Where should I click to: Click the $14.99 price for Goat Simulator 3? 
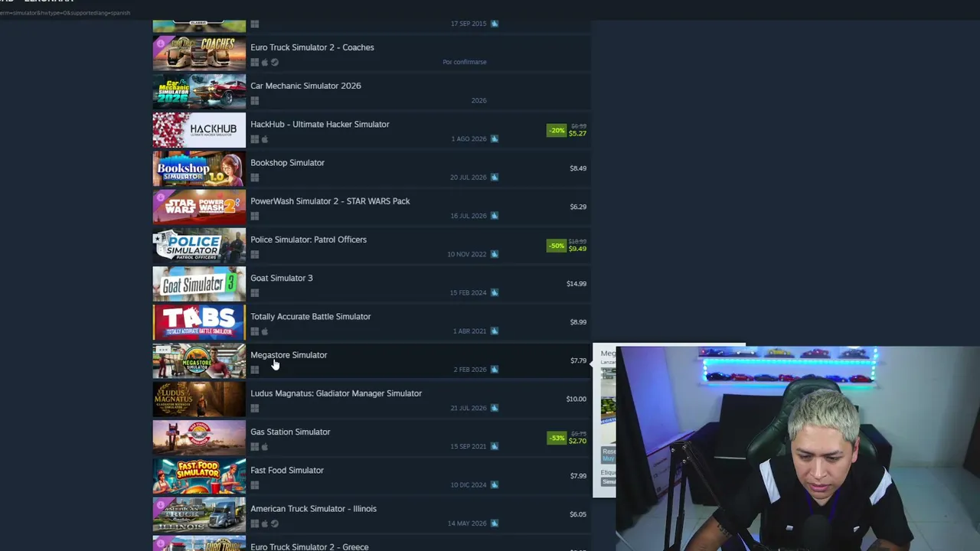coord(577,284)
